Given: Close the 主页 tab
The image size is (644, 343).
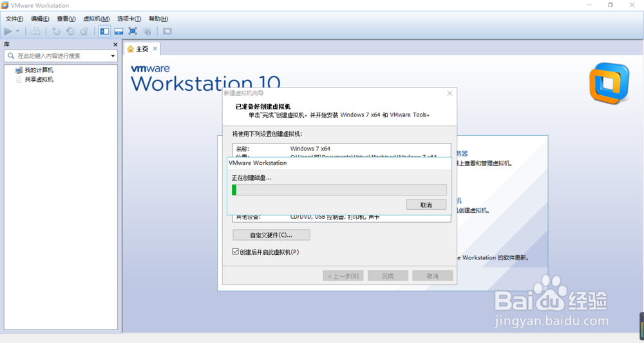Looking at the screenshot, I should coord(155,49).
